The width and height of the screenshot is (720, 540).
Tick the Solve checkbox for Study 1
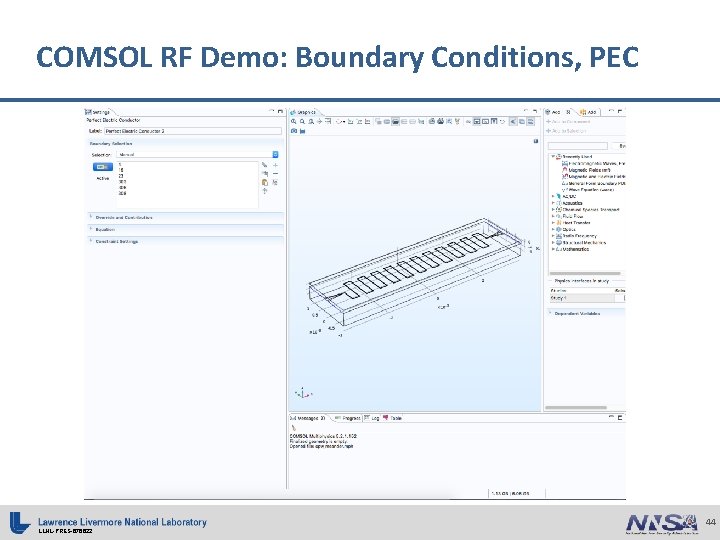tap(624, 298)
